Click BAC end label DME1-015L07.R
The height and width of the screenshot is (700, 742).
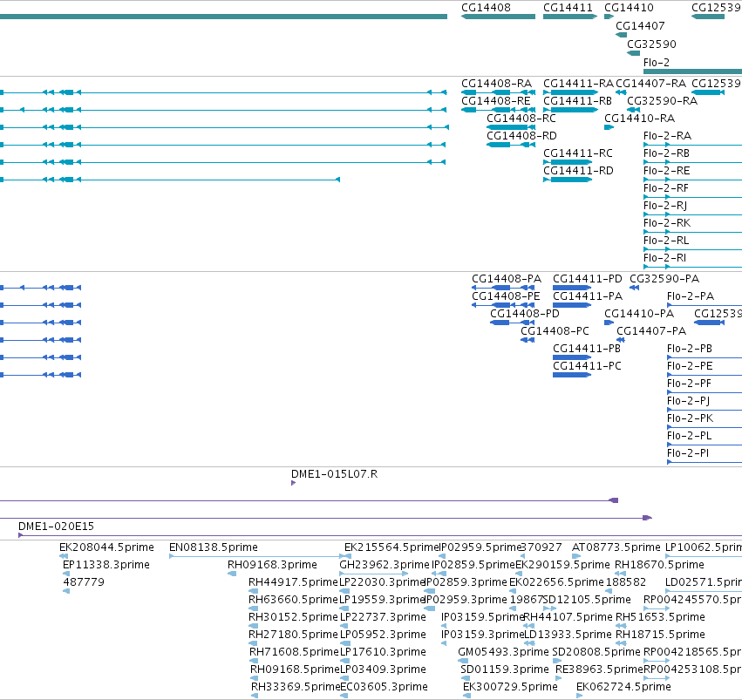pos(335,474)
